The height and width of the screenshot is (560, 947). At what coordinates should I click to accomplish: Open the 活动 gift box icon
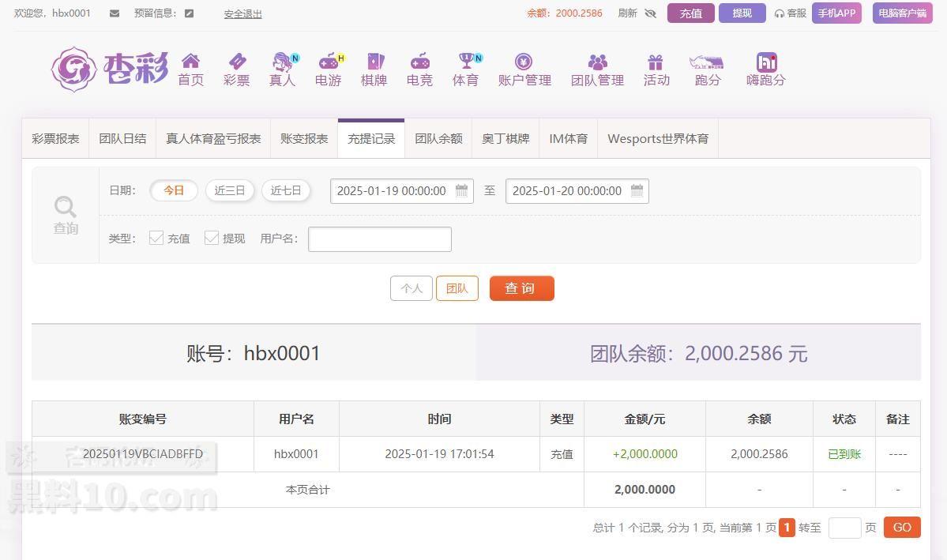656,62
